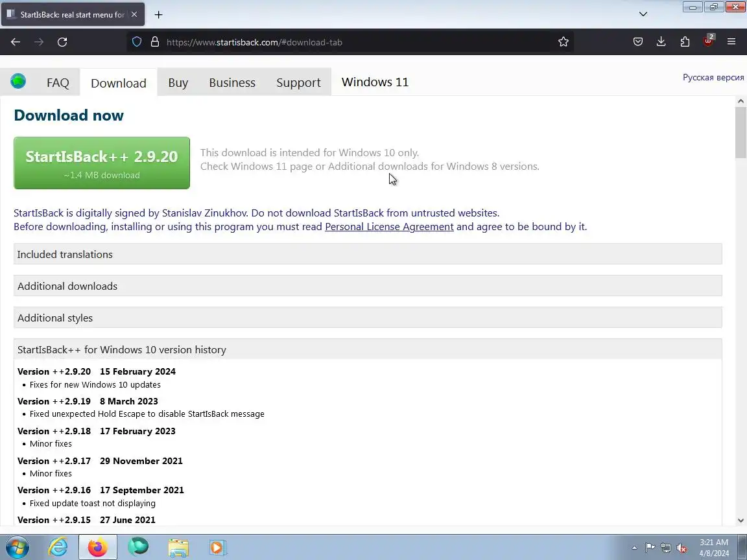Click the site security padlock icon
The image size is (747, 560).
click(155, 42)
